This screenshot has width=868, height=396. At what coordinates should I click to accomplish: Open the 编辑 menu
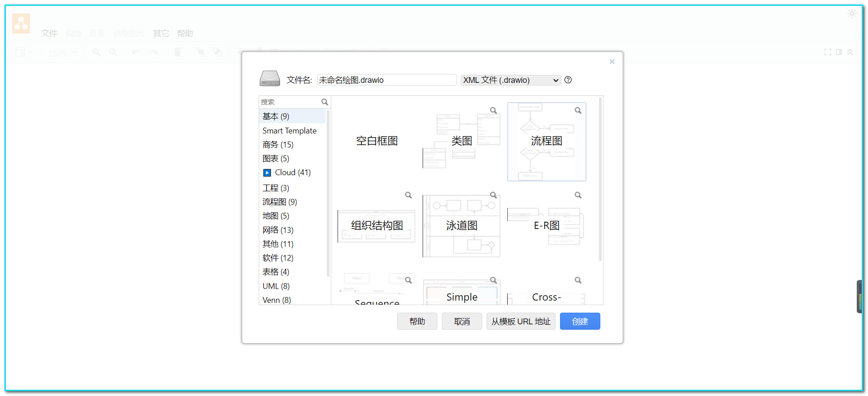point(73,33)
